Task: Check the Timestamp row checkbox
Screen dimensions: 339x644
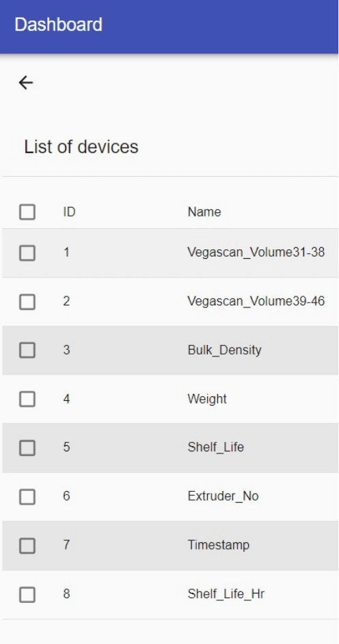Action: (x=27, y=546)
